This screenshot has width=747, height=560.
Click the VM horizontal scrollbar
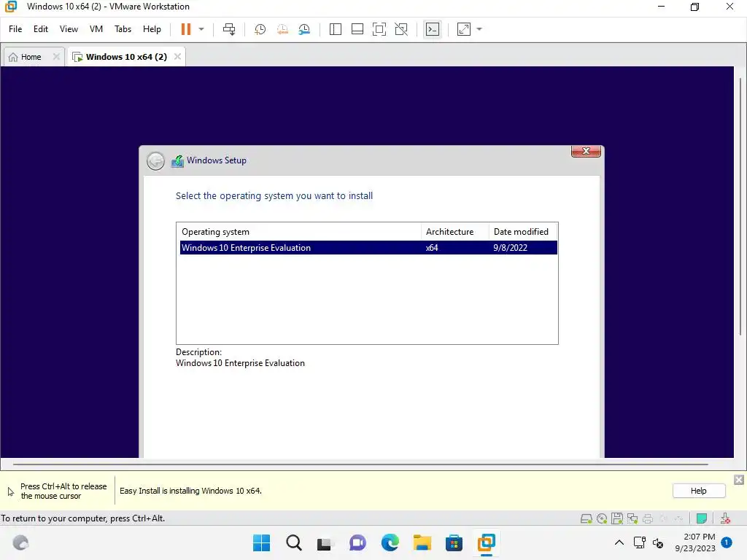pos(360,464)
